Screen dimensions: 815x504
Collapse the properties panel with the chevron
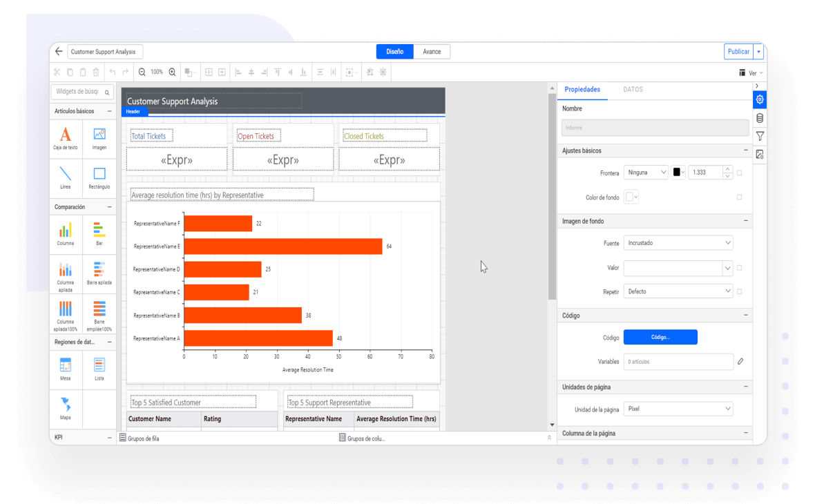pos(757,86)
